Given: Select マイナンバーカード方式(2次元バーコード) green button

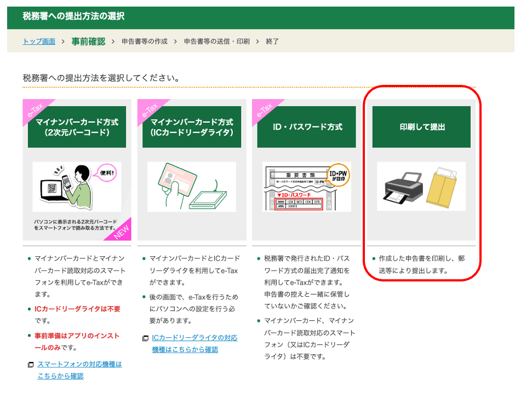Looking at the screenshot, I should [77, 127].
